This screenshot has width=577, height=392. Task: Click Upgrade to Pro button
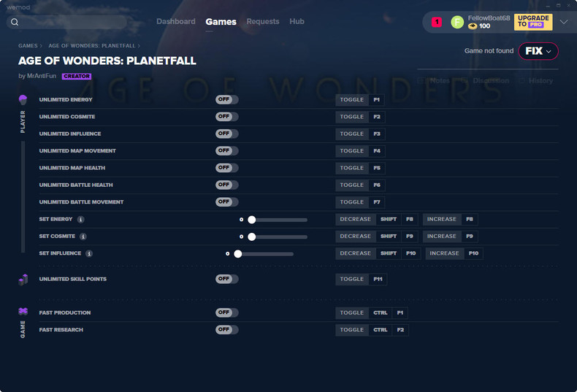pos(533,22)
